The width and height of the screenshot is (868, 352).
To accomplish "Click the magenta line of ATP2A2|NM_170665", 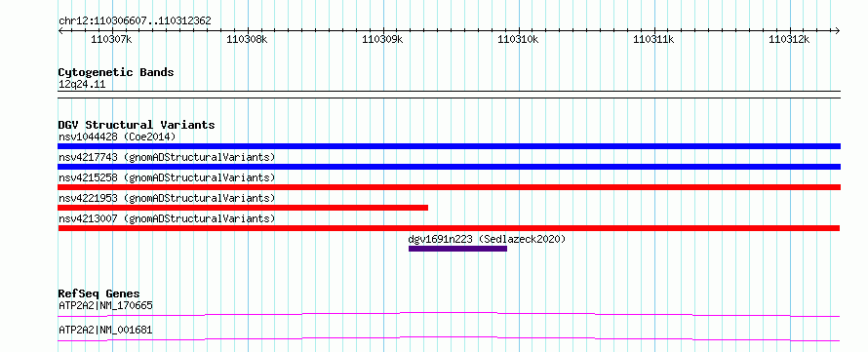I will pyautogui.click(x=449, y=314).
